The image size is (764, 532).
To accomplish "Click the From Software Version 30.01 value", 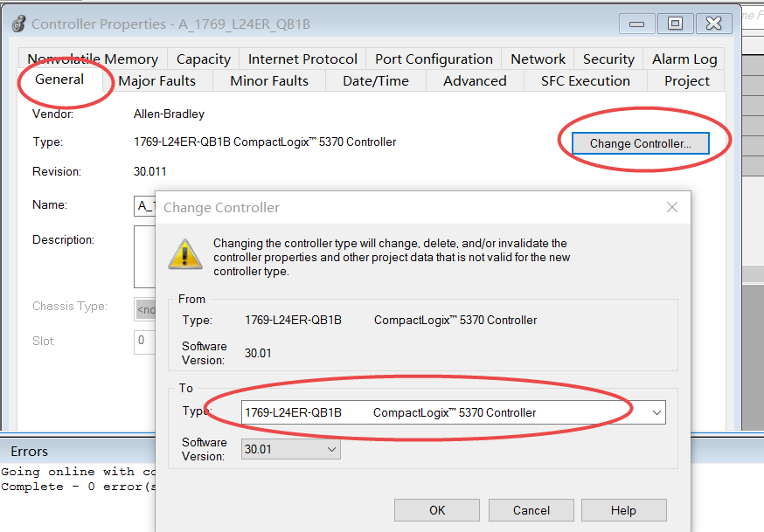I will tap(258, 354).
